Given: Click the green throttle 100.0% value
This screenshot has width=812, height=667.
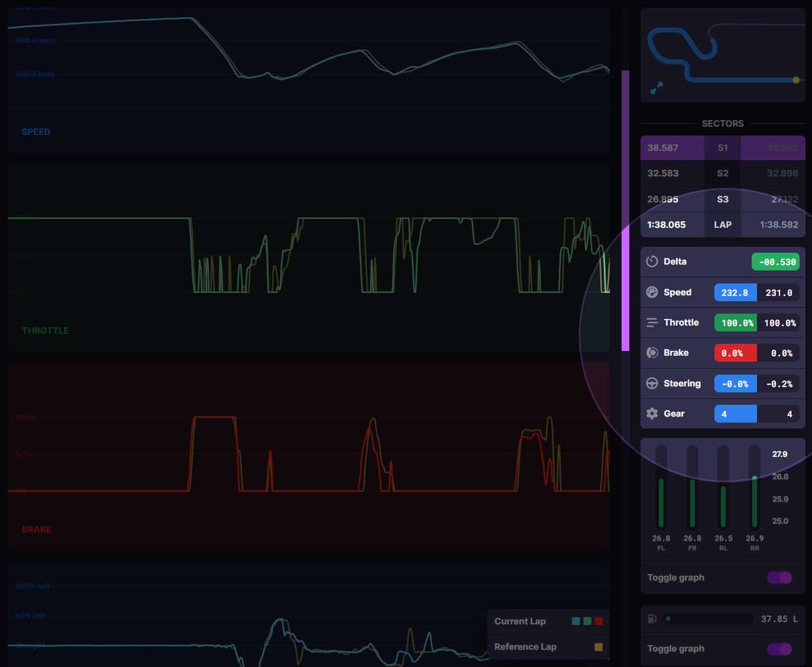Looking at the screenshot, I should [x=736, y=323].
